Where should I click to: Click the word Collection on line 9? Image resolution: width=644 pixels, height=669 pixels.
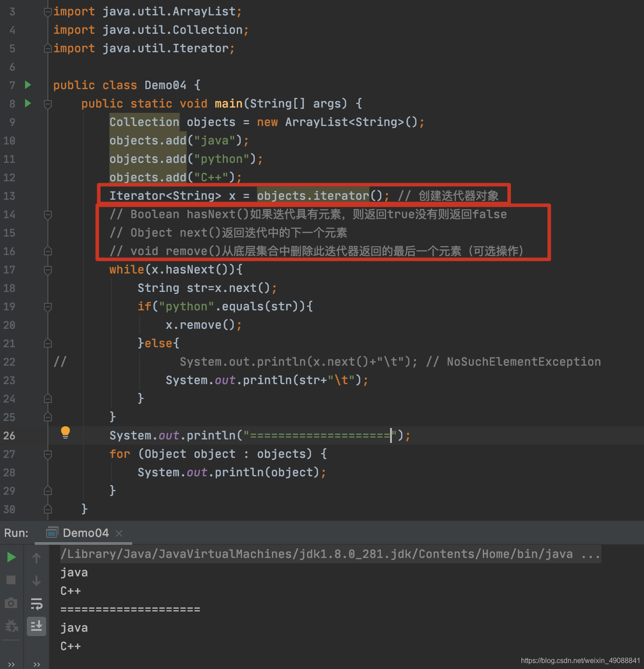145,122
